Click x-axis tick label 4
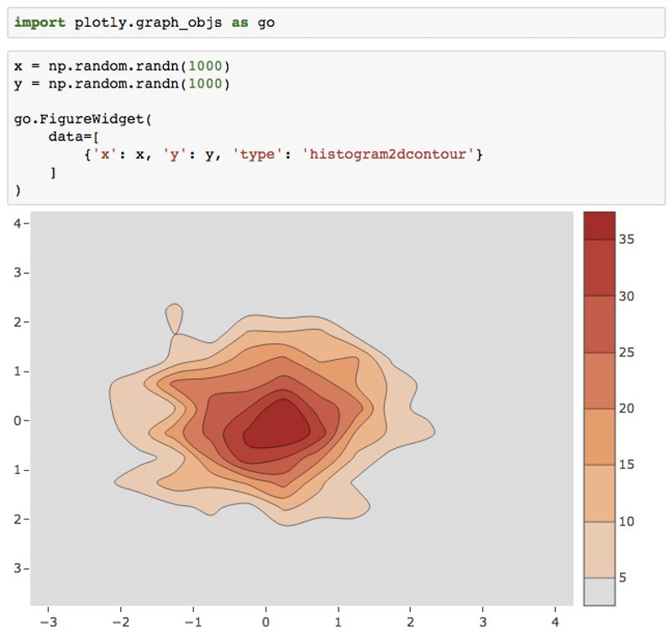Image resolution: width=672 pixels, height=638 pixels. (555, 622)
